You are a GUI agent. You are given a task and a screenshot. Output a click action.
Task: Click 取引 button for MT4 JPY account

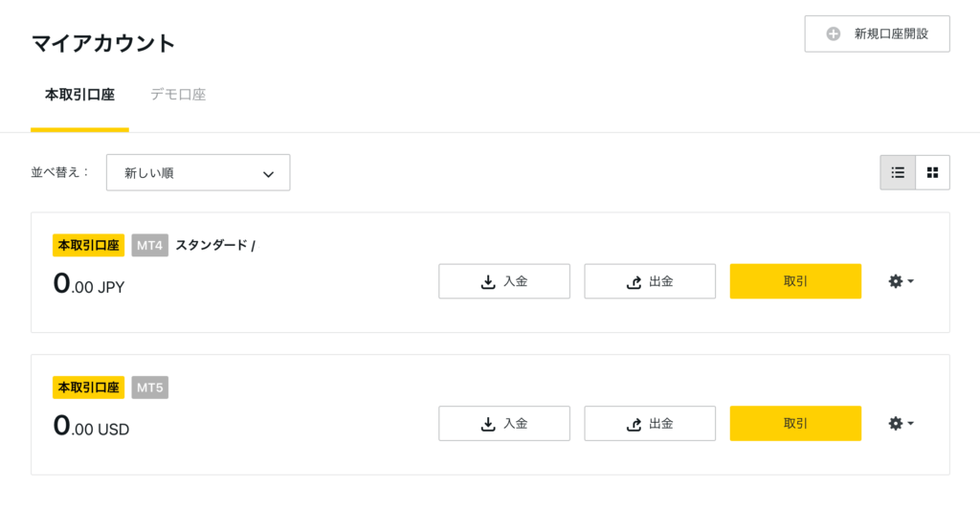795,281
